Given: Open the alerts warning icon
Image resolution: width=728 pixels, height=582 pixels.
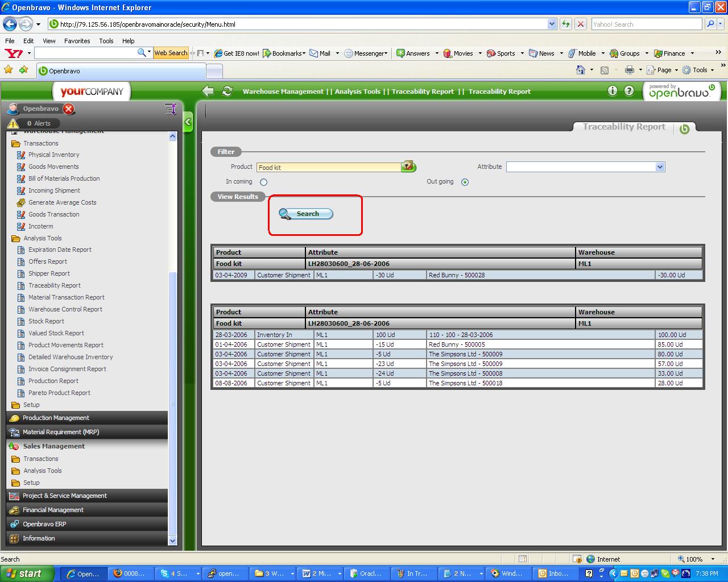Looking at the screenshot, I should click(x=13, y=123).
